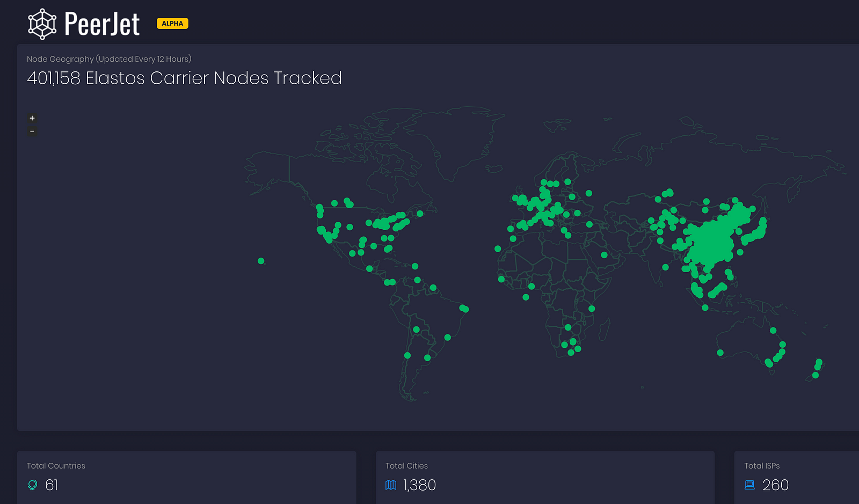Click the '61' countries value
The width and height of the screenshot is (859, 504).
[x=52, y=485]
